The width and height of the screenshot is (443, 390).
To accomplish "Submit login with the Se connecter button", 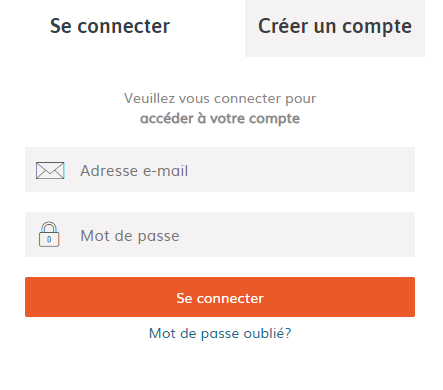I will point(220,297).
